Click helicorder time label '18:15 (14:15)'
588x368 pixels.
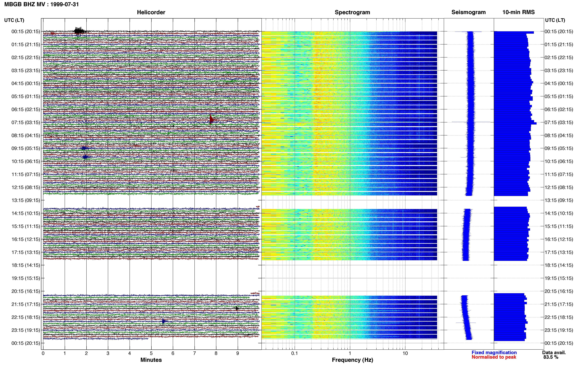[26, 265]
